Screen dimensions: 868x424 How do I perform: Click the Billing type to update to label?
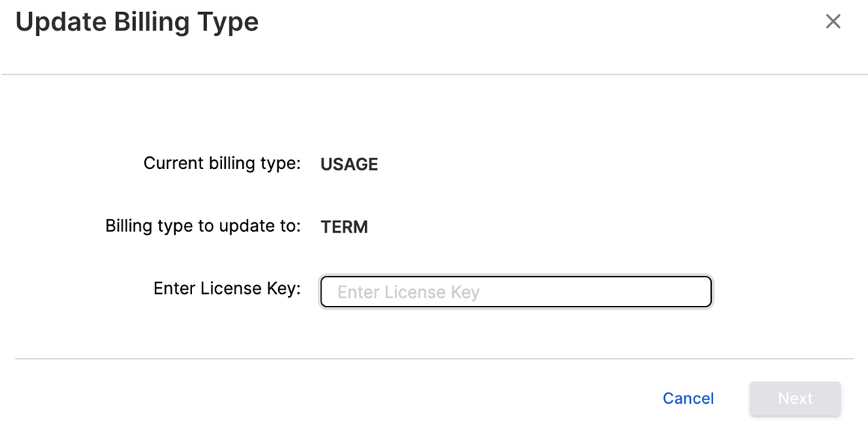click(203, 226)
